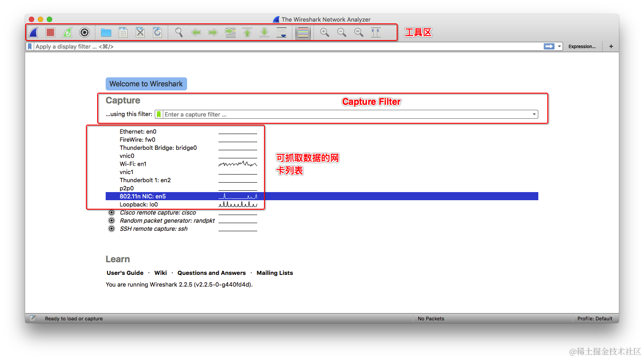Close this capture file icon with X
The image size is (644, 359).
140,32
